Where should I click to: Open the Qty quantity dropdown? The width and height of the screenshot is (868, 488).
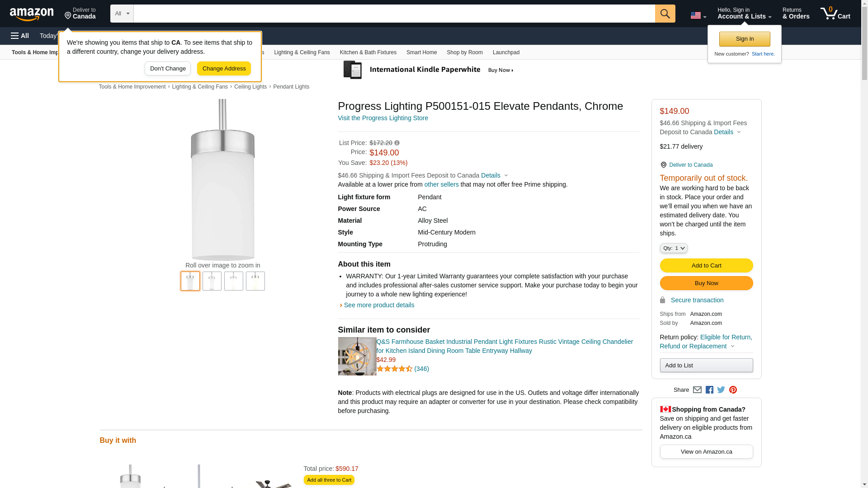(673, 248)
